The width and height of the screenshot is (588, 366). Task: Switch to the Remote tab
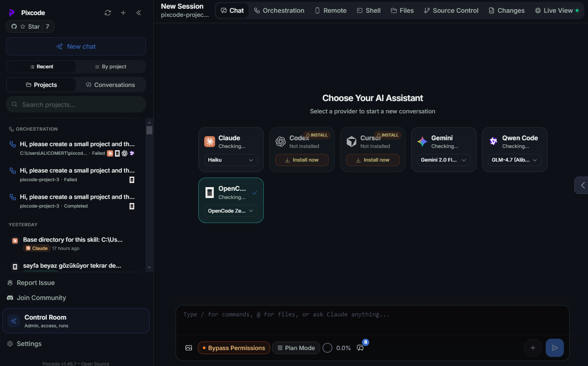click(x=330, y=10)
